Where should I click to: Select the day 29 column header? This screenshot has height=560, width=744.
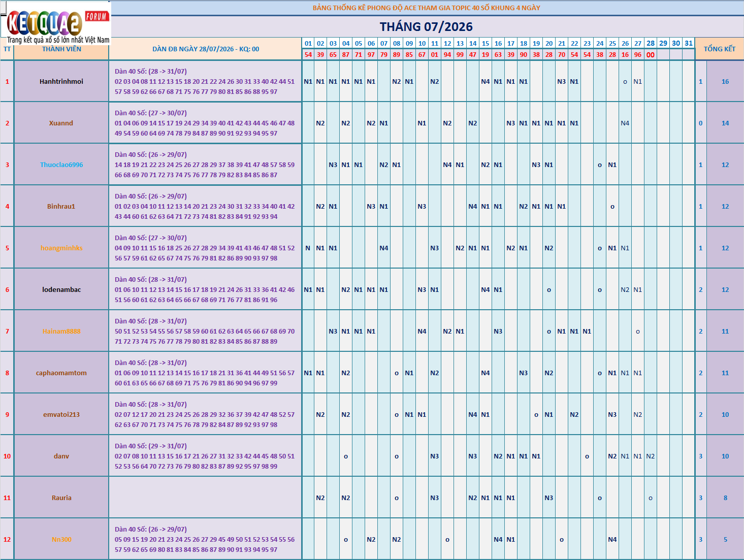pyautogui.click(x=663, y=43)
